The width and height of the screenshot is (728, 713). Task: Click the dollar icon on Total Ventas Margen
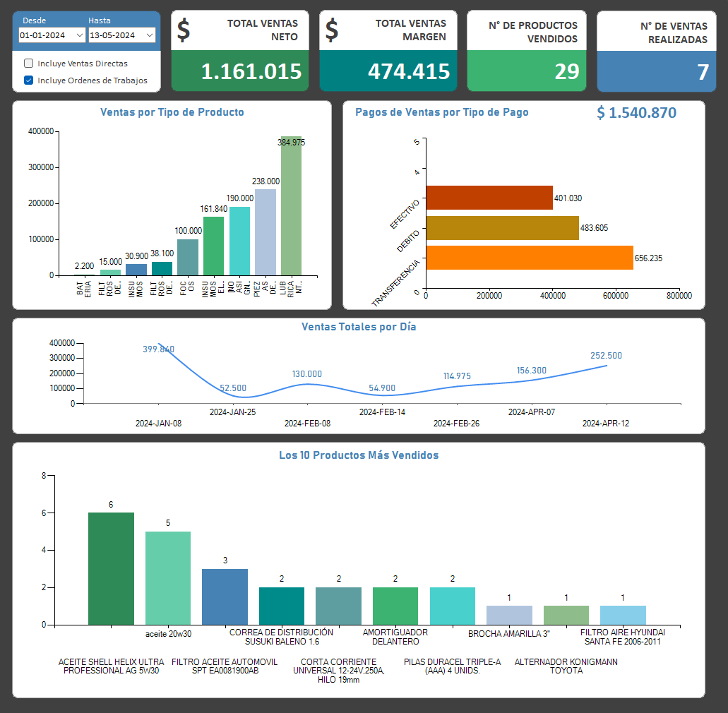(331, 30)
